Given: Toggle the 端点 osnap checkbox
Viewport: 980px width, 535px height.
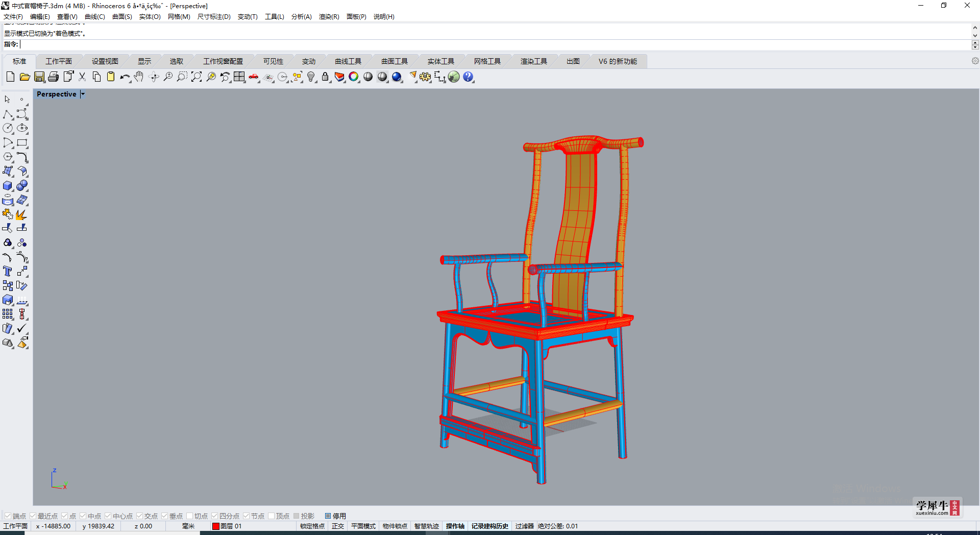Looking at the screenshot, I should tap(8, 516).
